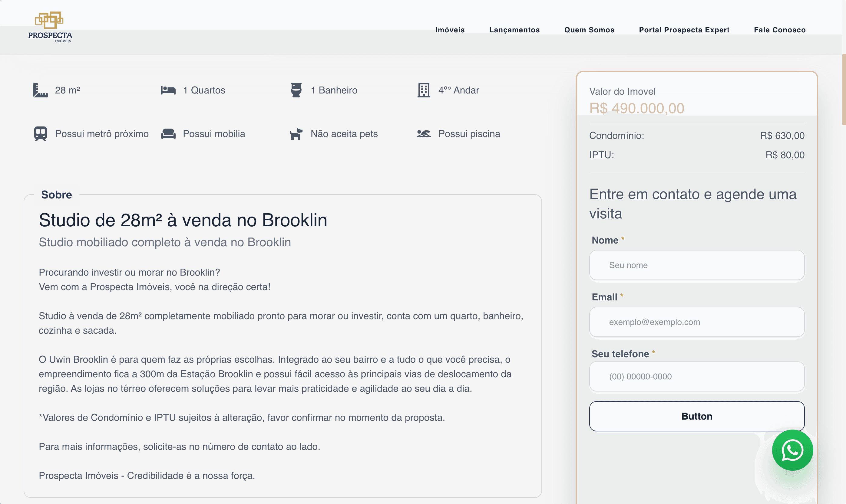Click the sofa icon beside Possui mobilia
This screenshot has height=504, width=846.
click(x=168, y=134)
